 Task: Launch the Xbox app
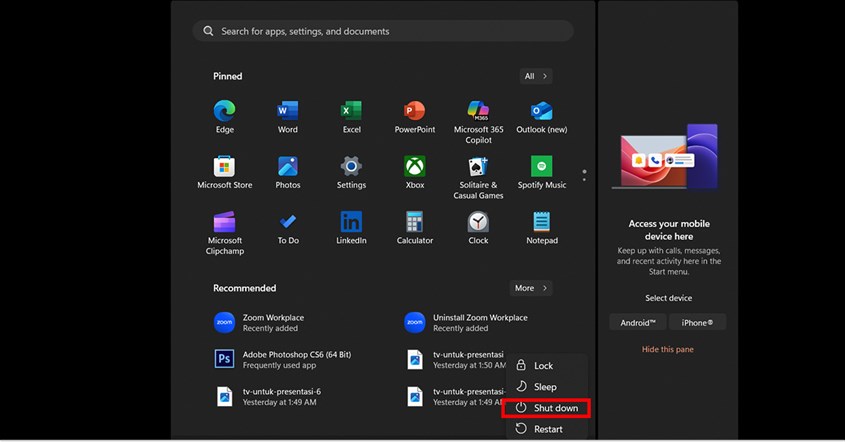click(414, 172)
